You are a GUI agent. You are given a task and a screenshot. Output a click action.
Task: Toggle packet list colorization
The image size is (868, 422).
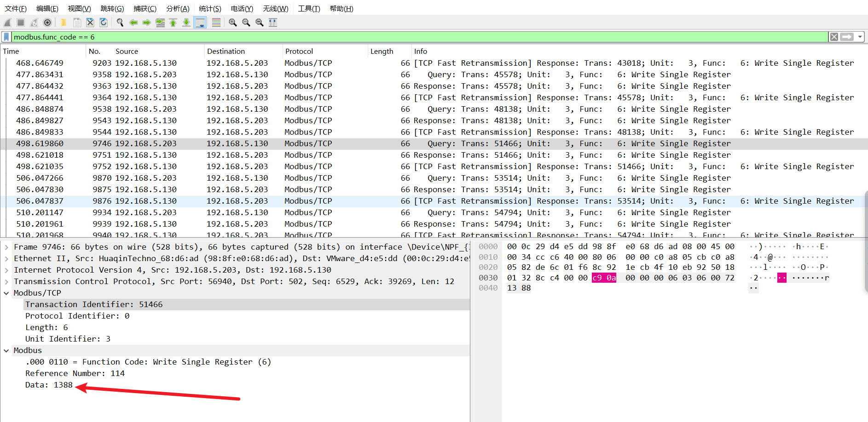[x=216, y=23]
